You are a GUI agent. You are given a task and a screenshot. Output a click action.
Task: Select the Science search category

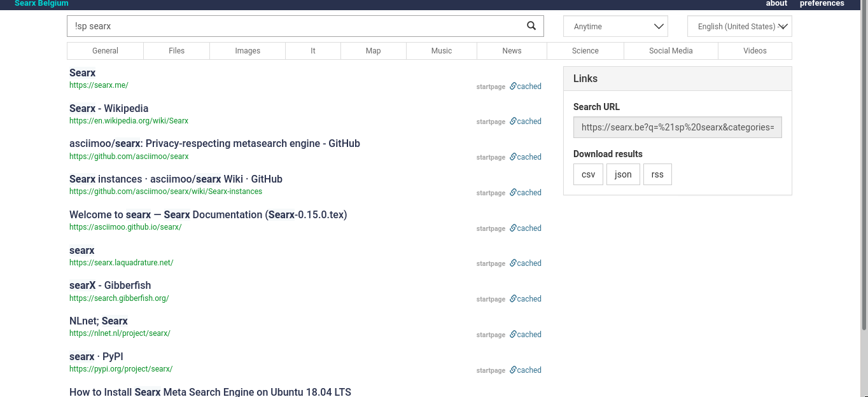[585, 50]
